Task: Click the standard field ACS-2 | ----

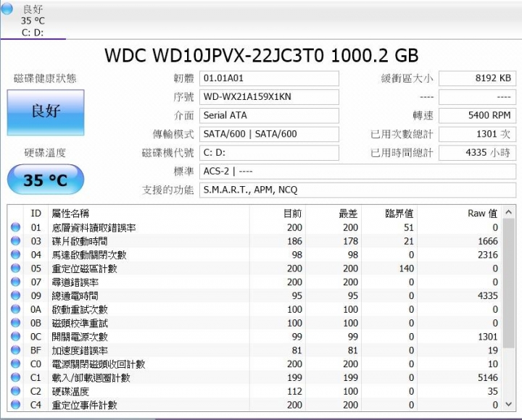Action: 357,172
